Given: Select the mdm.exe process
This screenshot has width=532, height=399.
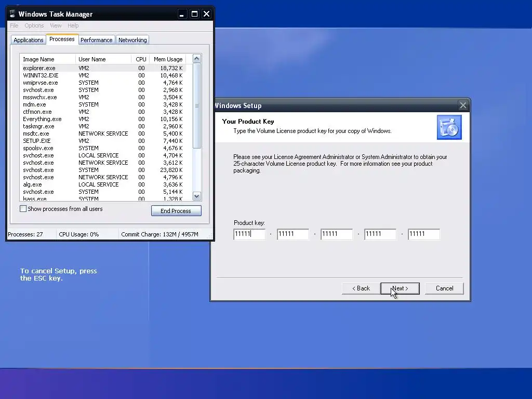Looking at the screenshot, I should point(103,104).
